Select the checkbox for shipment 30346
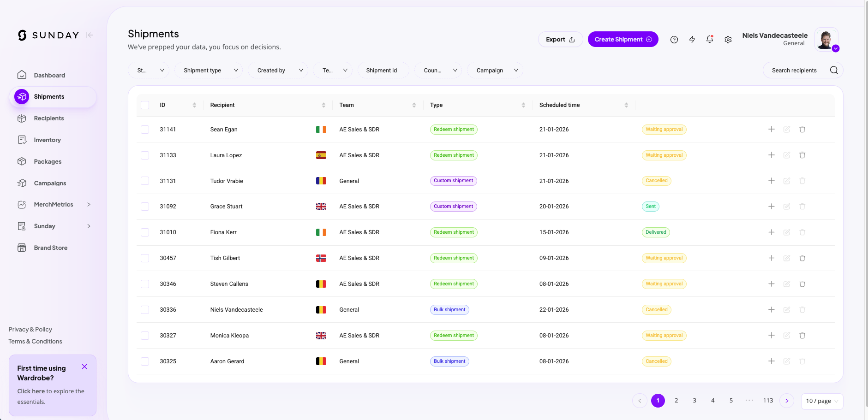This screenshot has height=420, width=868. (x=145, y=284)
